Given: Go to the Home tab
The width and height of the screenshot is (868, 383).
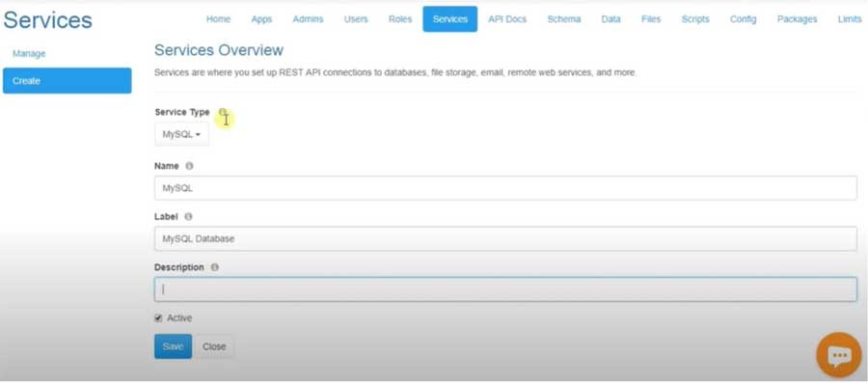Looking at the screenshot, I should tap(218, 19).
